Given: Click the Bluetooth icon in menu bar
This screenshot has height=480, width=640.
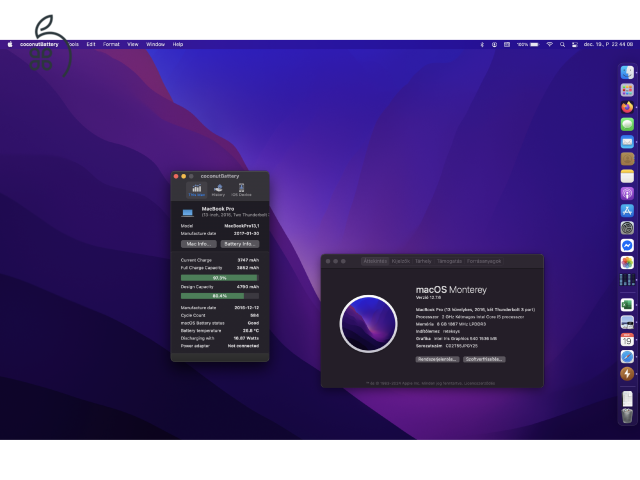Looking at the screenshot, I should [482, 44].
